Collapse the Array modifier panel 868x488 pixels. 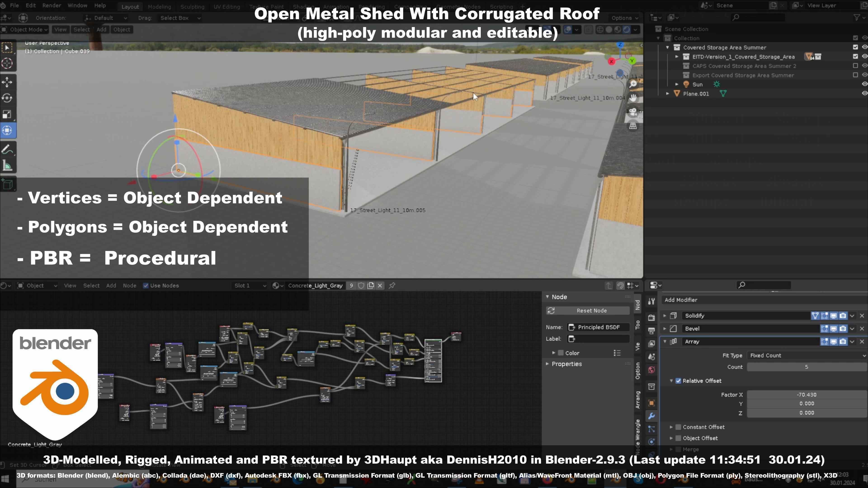[665, 342]
